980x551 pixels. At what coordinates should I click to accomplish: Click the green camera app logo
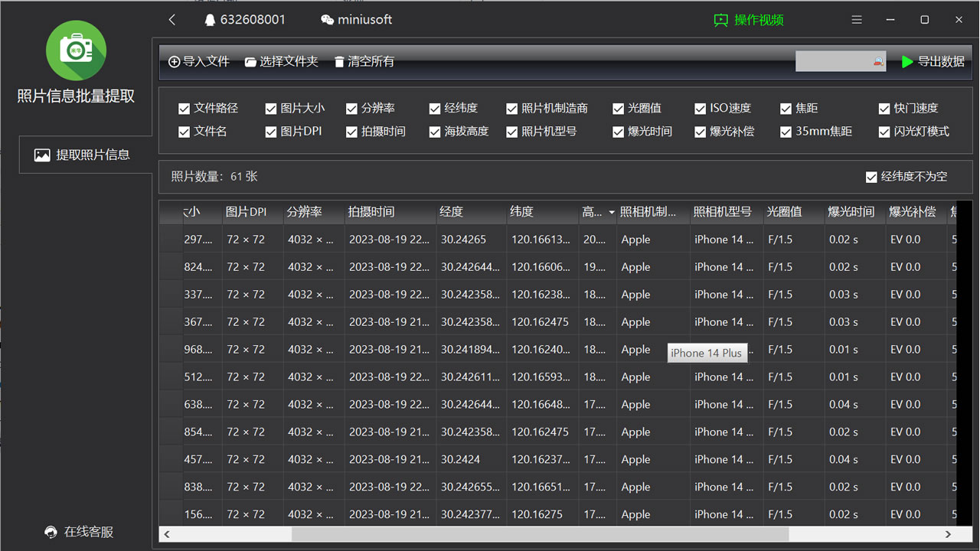pyautogui.click(x=76, y=51)
